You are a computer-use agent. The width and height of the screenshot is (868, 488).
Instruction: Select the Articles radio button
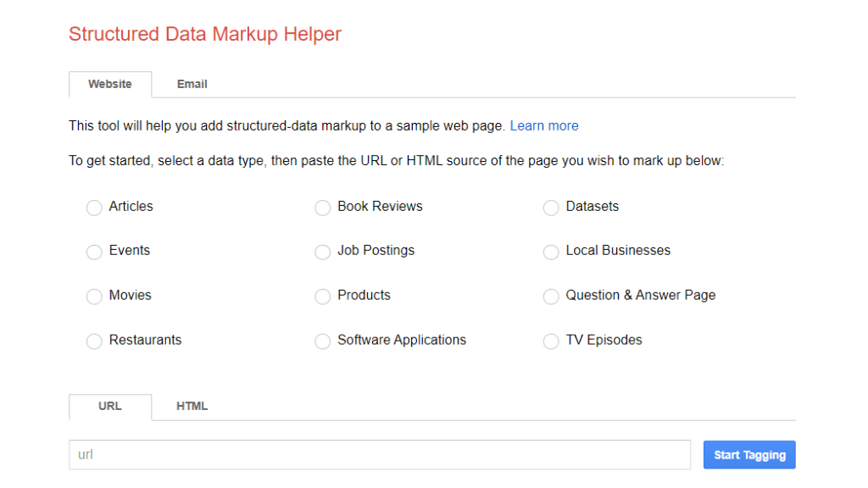pos(94,208)
